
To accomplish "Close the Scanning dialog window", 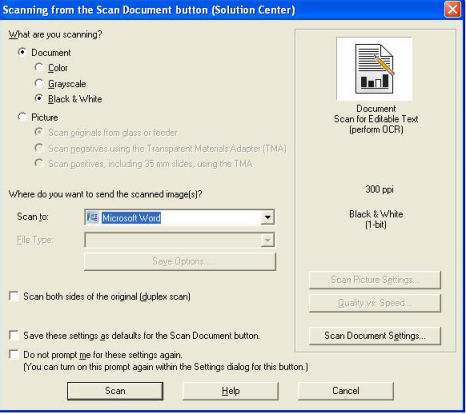I will [452, 10].
